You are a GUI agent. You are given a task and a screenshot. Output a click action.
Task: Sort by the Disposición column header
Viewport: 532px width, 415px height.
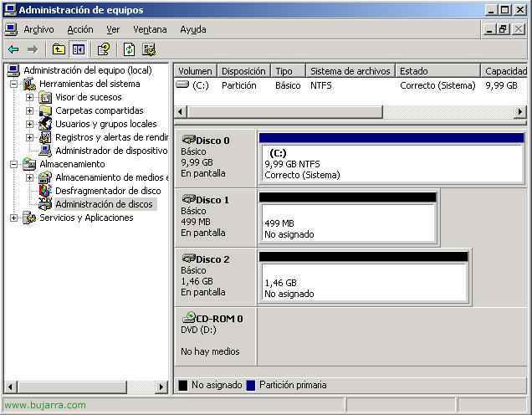[244, 71]
